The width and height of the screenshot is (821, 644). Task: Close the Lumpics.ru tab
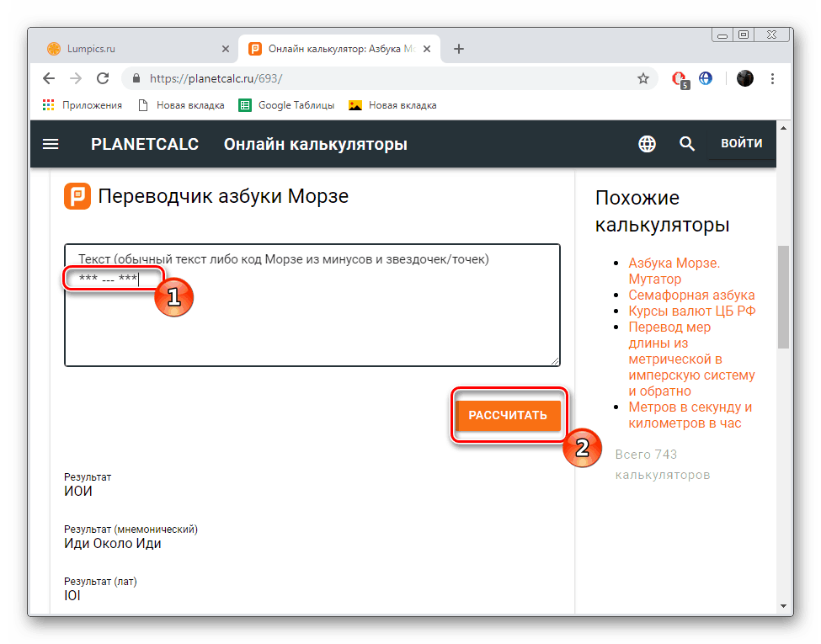click(x=226, y=49)
